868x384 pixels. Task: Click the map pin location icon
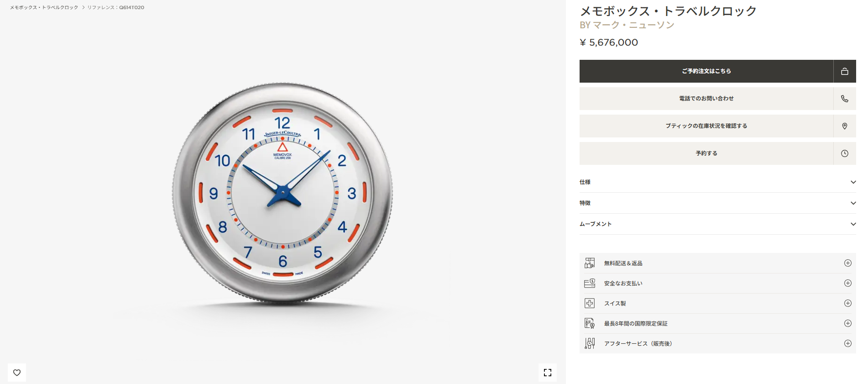tap(845, 126)
